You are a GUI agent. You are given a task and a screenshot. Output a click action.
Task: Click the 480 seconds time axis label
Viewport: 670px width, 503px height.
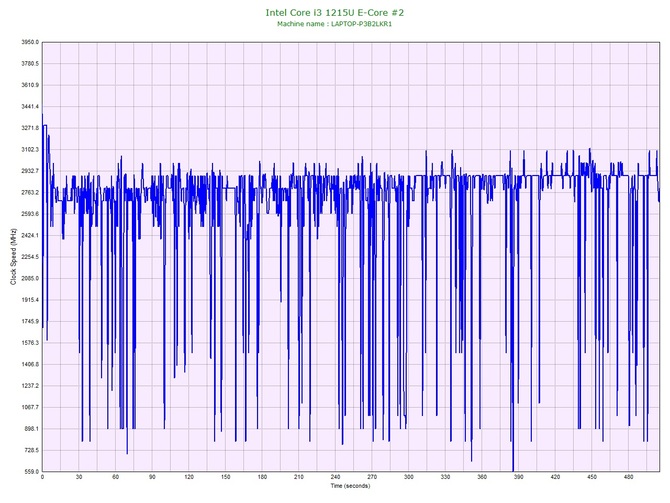pos(629,477)
